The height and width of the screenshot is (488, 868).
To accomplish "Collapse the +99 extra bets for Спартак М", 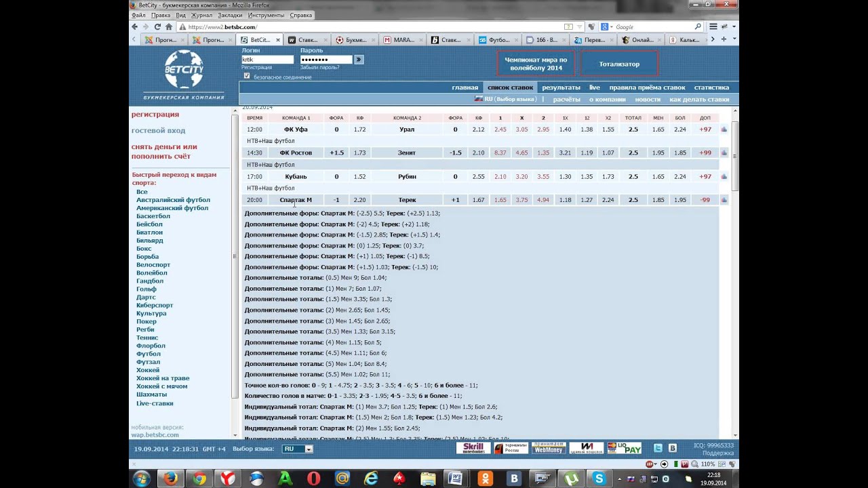I will [705, 200].
